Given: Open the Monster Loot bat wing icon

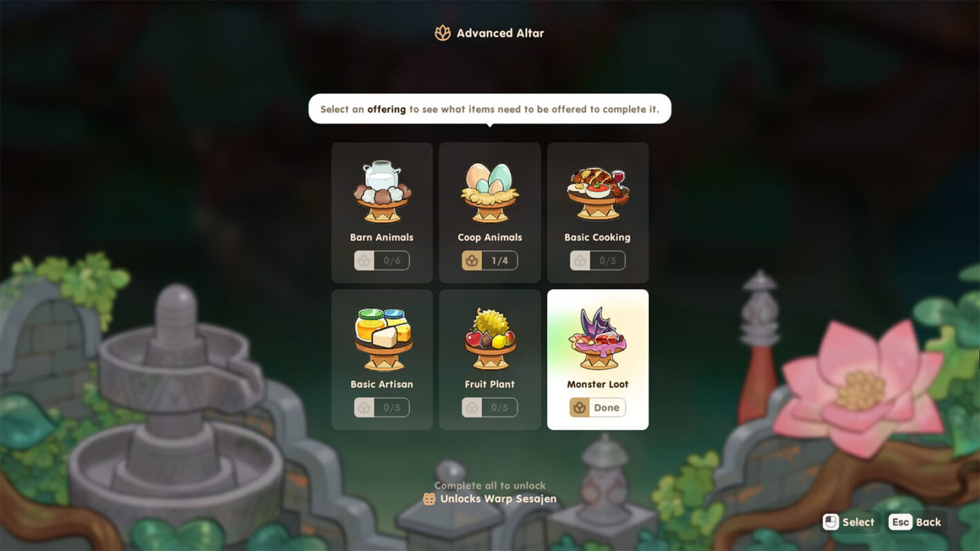Looking at the screenshot, I should tap(597, 339).
